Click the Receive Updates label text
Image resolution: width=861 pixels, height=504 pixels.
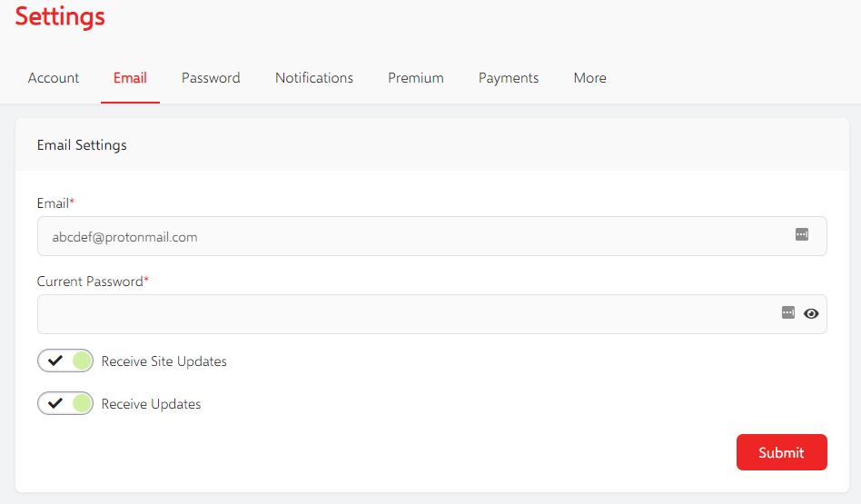tap(151, 404)
